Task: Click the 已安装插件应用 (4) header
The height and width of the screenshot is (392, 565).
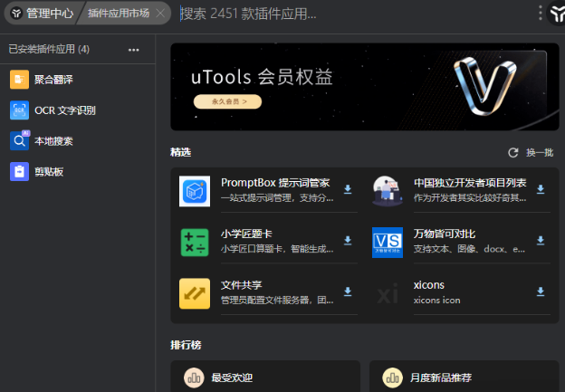Action: click(49, 50)
